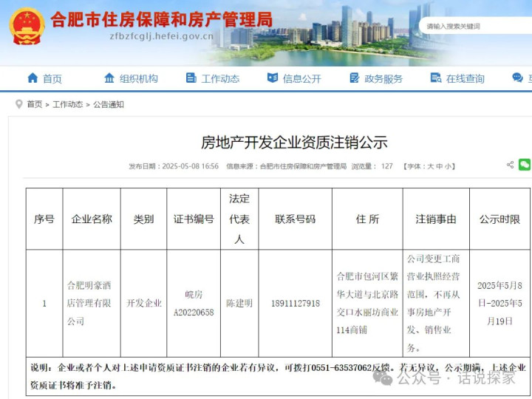Click the 注销事由 column header

pos(436,219)
